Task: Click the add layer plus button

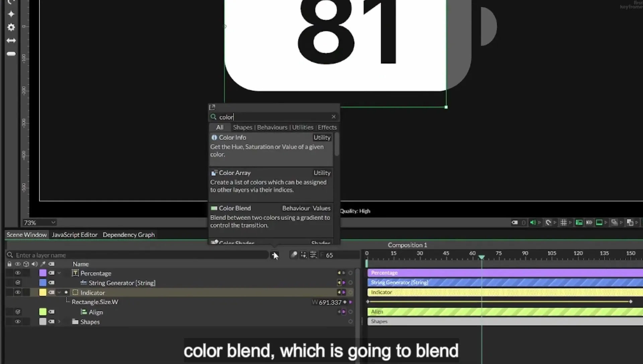Action: pyautogui.click(x=274, y=255)
